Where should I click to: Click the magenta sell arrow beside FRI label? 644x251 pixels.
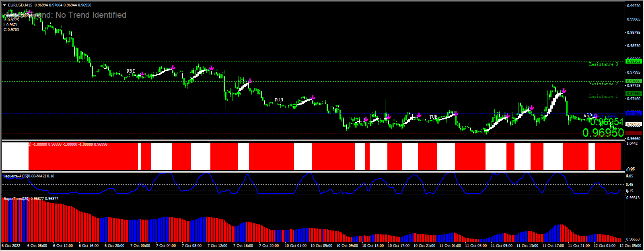click(142, 74)
